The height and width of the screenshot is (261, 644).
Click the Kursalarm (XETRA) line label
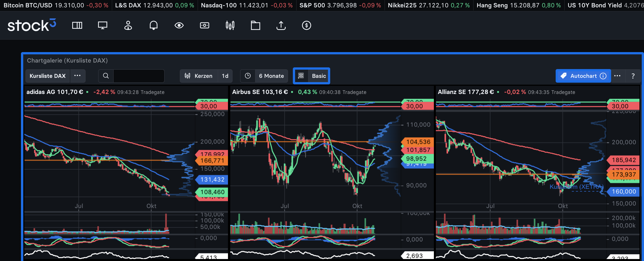[577, 187]
